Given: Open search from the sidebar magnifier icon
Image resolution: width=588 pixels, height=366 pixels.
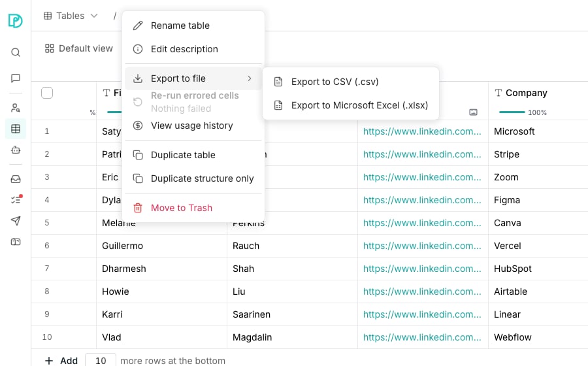Looking at the screenshot, I should (x=16, y=52).
